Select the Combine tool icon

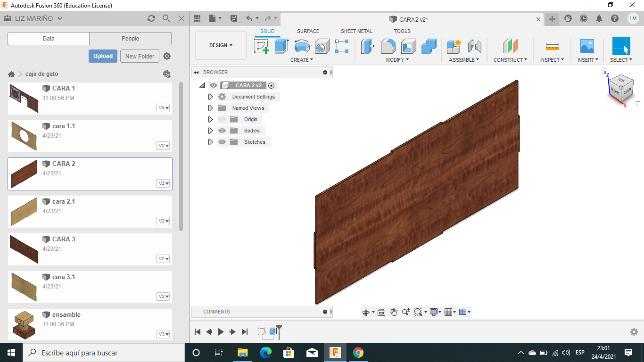[429, 46]
